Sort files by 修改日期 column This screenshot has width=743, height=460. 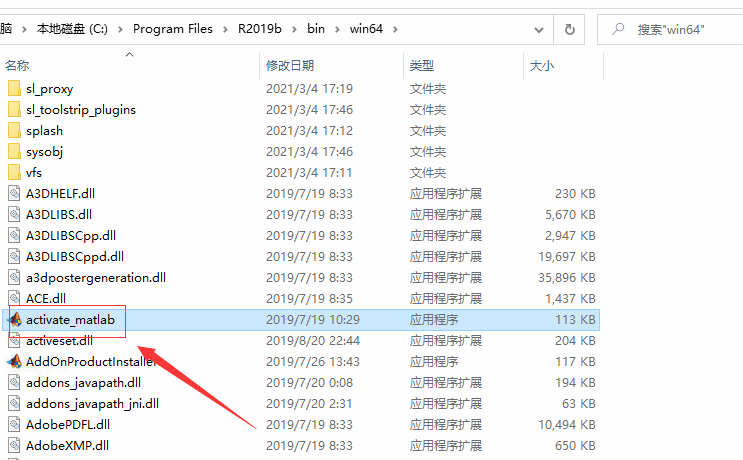(290, 65)
